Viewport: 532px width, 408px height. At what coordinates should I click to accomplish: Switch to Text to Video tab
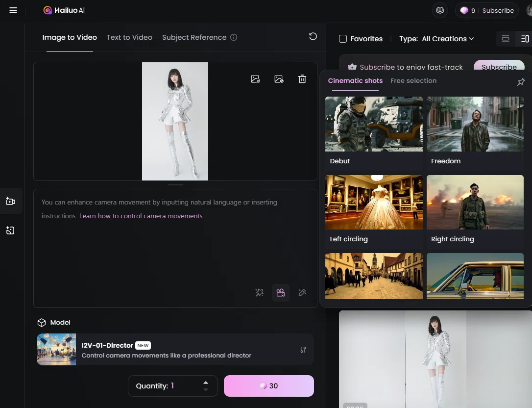click(x=129, y=37)
